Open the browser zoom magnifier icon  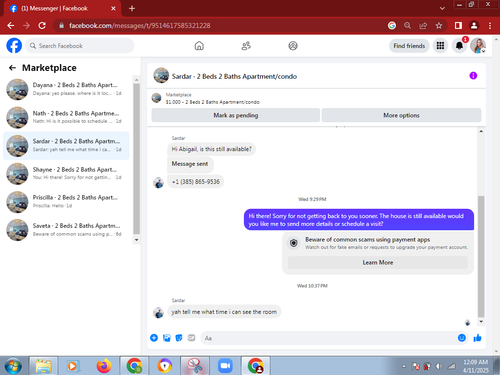pyautogui.click(x=407, y=26)
